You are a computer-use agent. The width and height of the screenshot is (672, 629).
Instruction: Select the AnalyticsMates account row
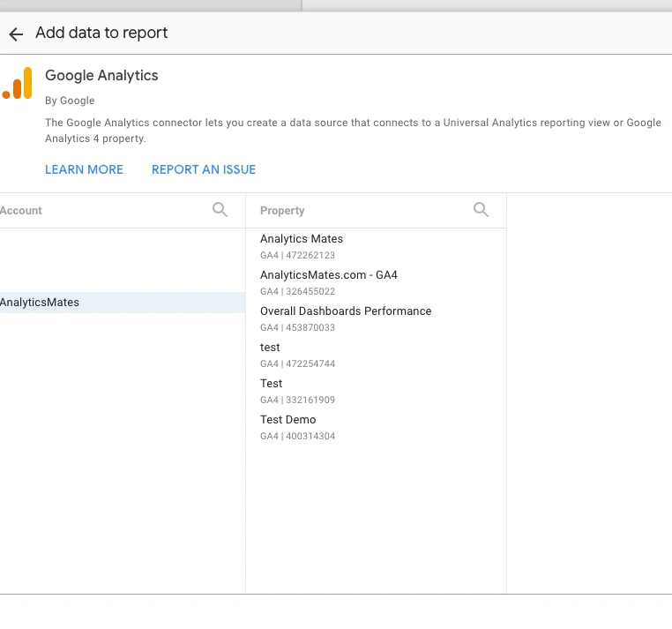(123, 303)
